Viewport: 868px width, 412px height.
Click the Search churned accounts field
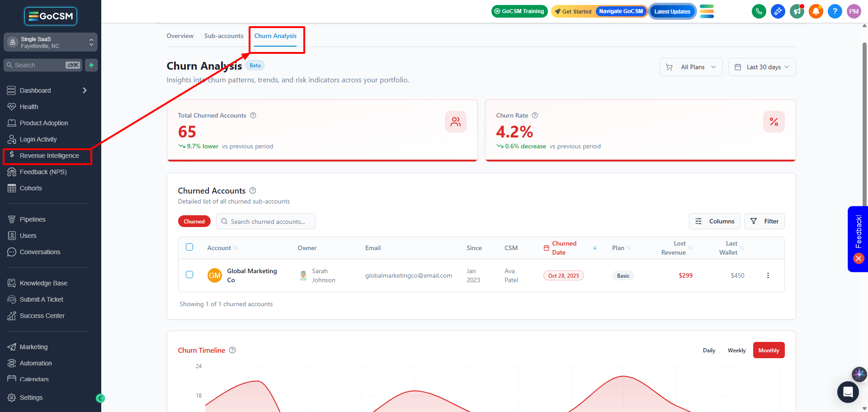(266, 222)
